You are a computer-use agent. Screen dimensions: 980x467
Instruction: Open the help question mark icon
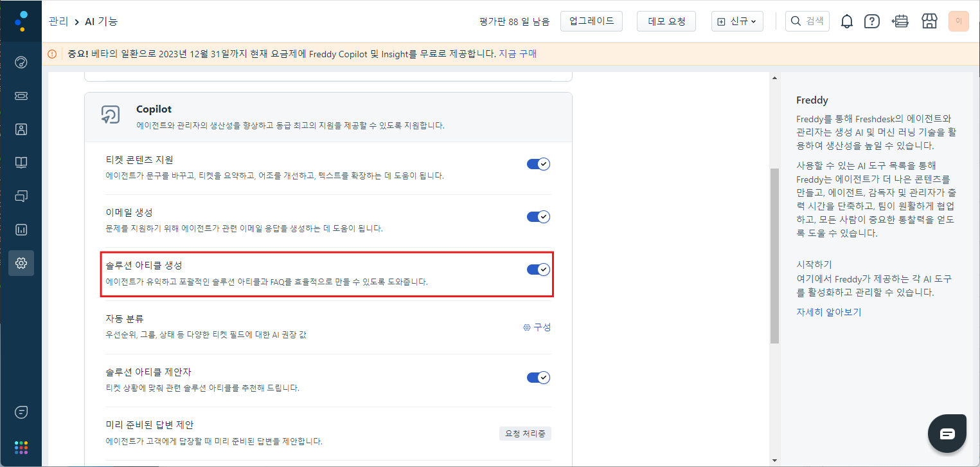coord(871,21)
